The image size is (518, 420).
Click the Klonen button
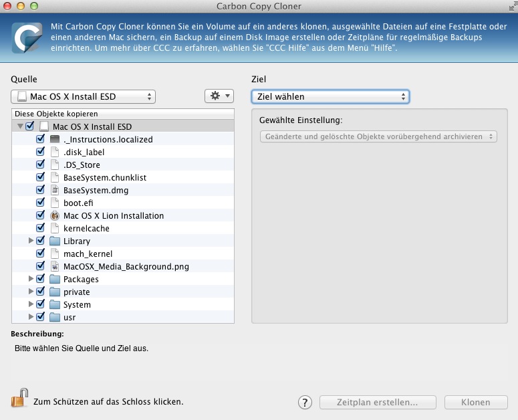[476, 403]
